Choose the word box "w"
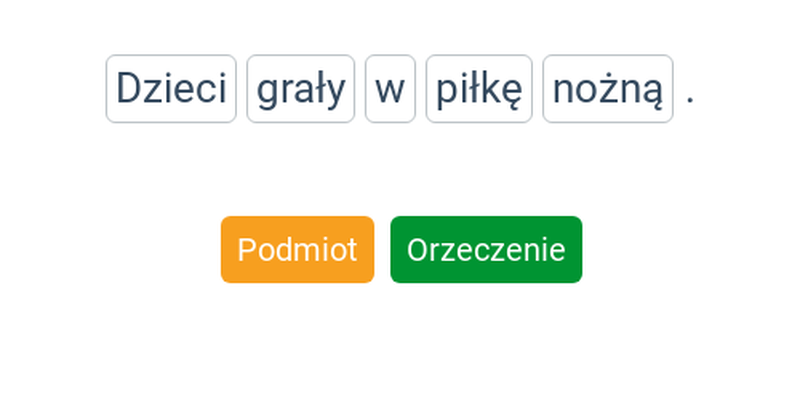The image size is (800, 400). tap(390, 89)
